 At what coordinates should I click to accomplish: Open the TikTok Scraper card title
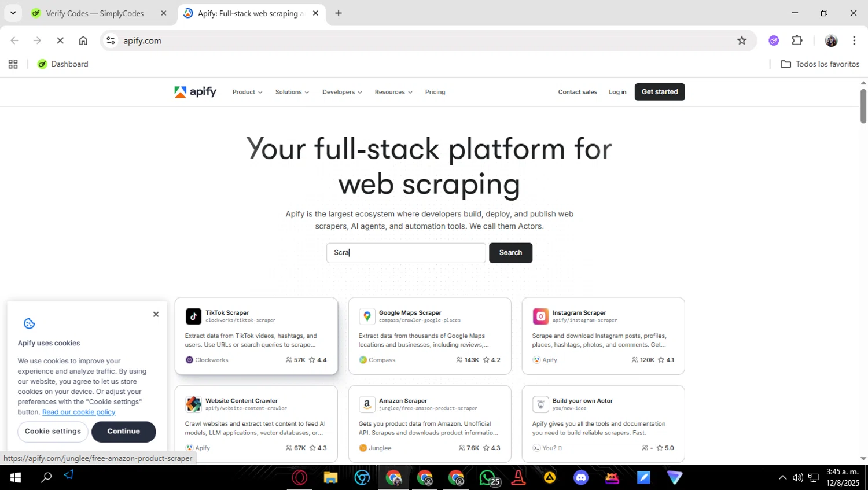coord(227,313)
